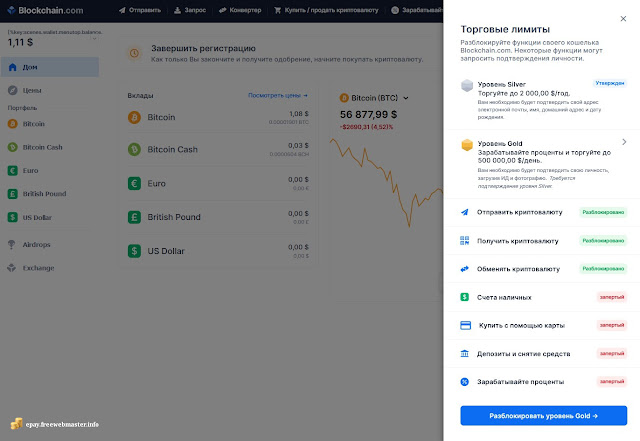Click the QR code icon beside Получить криптовалюту
The image size is (640, 441).
pyautogui.click(x=464, y=241)
